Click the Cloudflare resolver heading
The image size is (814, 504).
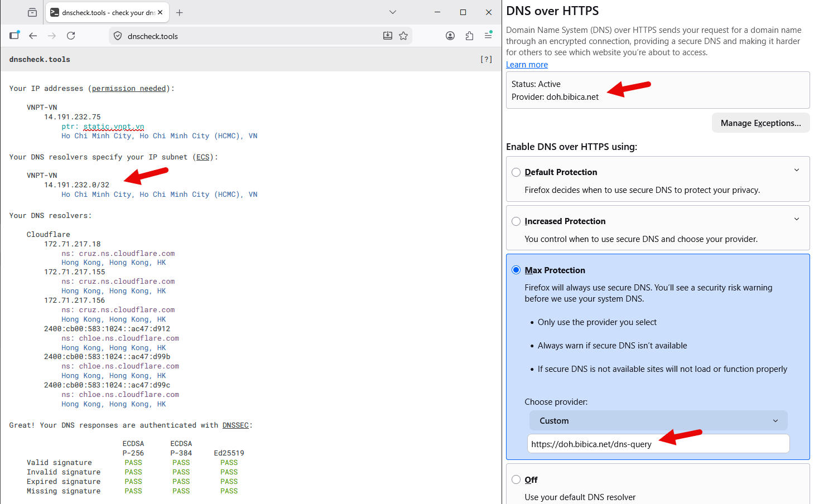49,235
